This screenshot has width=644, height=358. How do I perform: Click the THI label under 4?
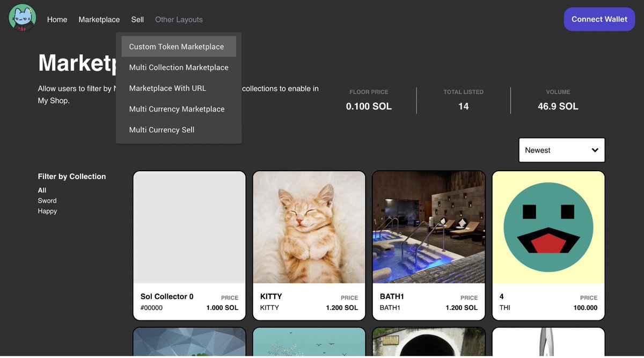click(505, 308)
